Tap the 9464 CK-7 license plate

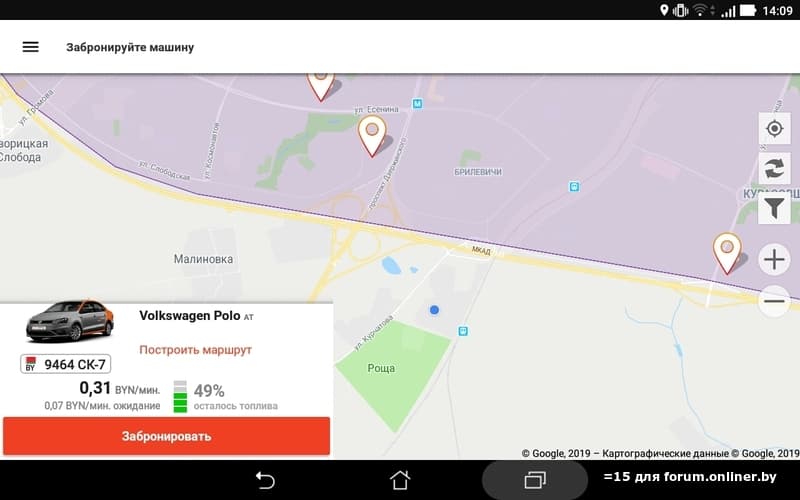[65, 364]
